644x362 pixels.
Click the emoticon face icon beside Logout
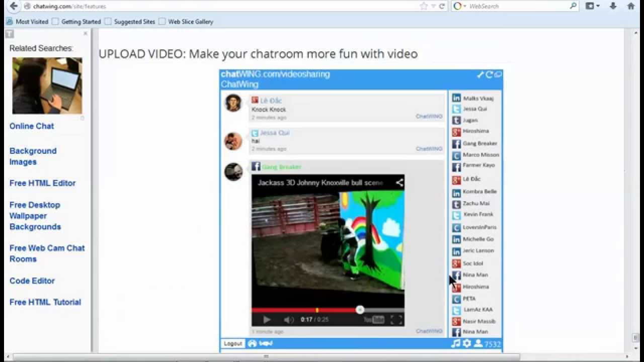coord(252,343)
